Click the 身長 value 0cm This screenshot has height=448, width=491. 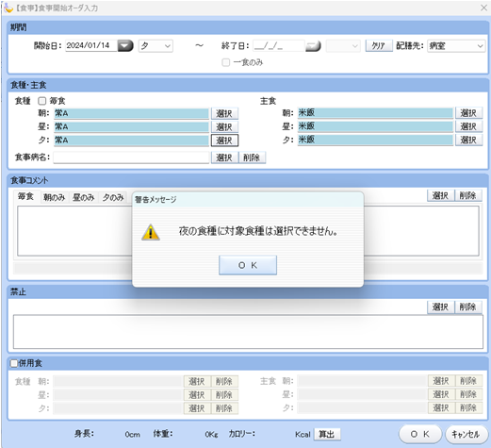click(x=132, y=435)
